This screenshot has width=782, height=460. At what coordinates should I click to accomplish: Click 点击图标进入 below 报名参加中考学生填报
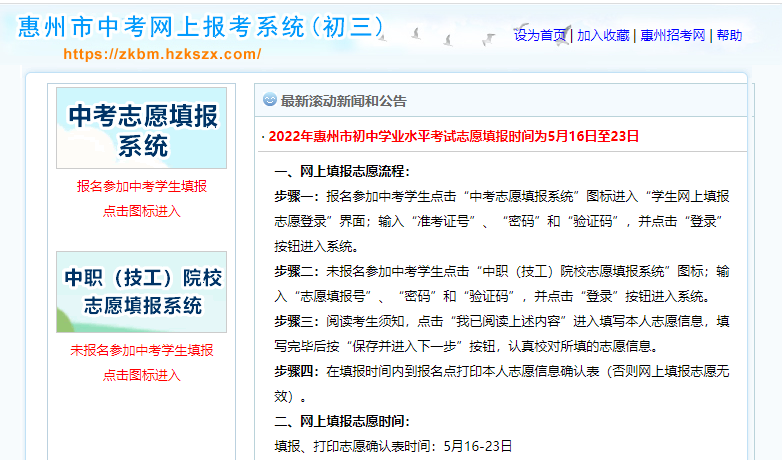(x=142, y=211)
